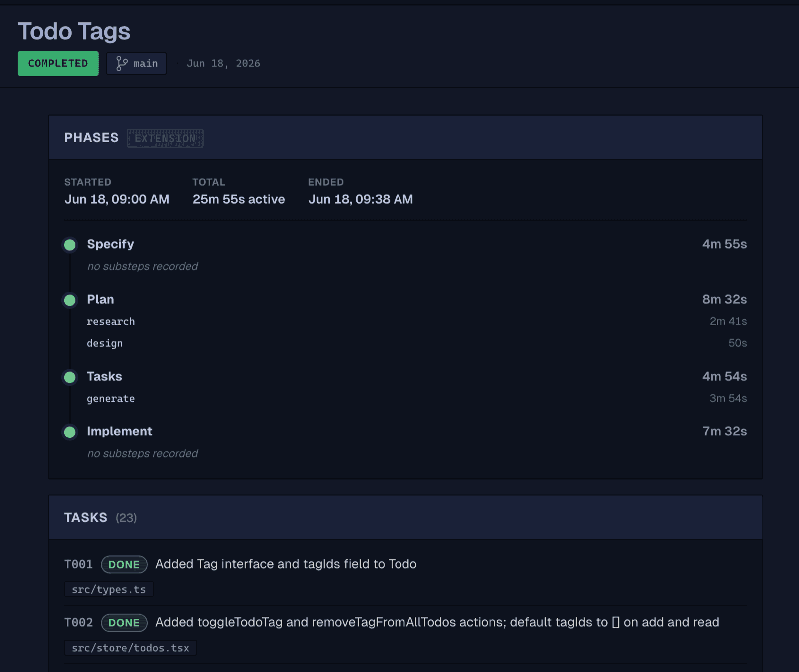This screenshot has height=672, width=799.
Task: Click the DONE badge for task T002
Action: (x=124, y=623)
